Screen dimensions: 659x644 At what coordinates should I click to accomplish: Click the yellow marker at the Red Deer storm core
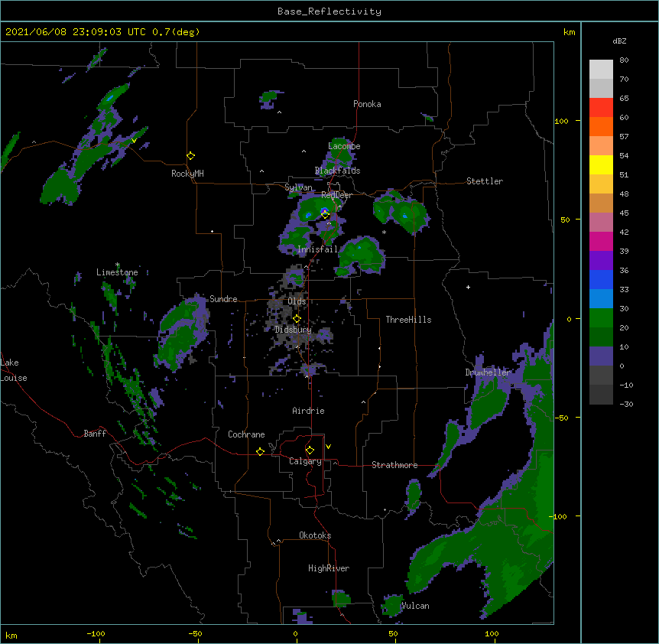click(325, 214)
